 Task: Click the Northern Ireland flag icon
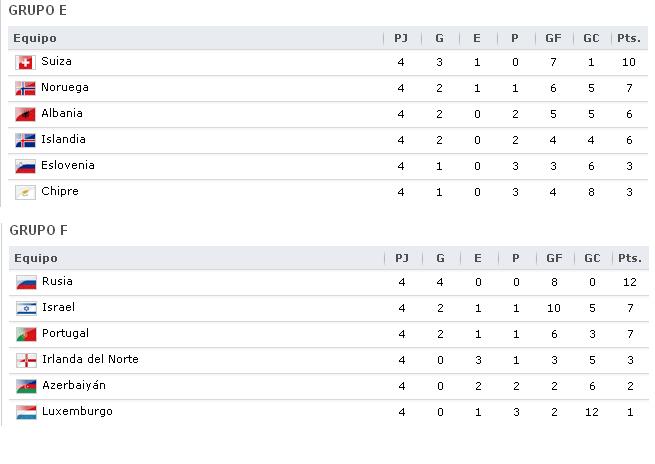coord(26,360)
